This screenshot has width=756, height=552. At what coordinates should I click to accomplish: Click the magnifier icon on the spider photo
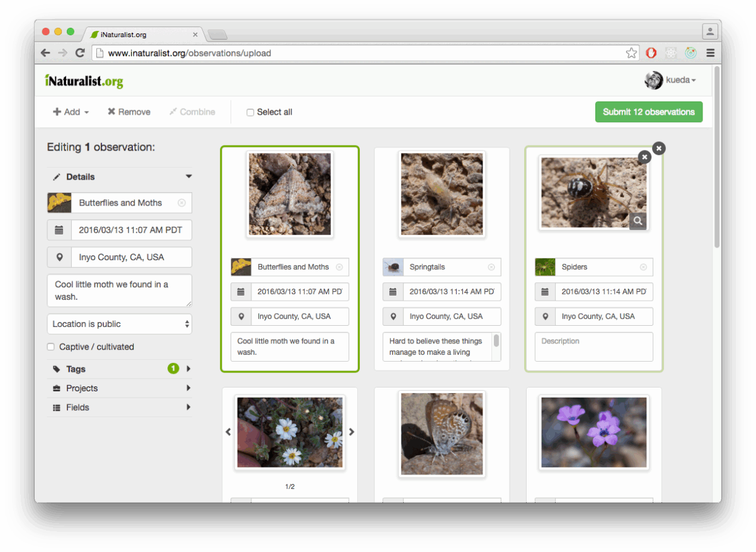point(638,221)
